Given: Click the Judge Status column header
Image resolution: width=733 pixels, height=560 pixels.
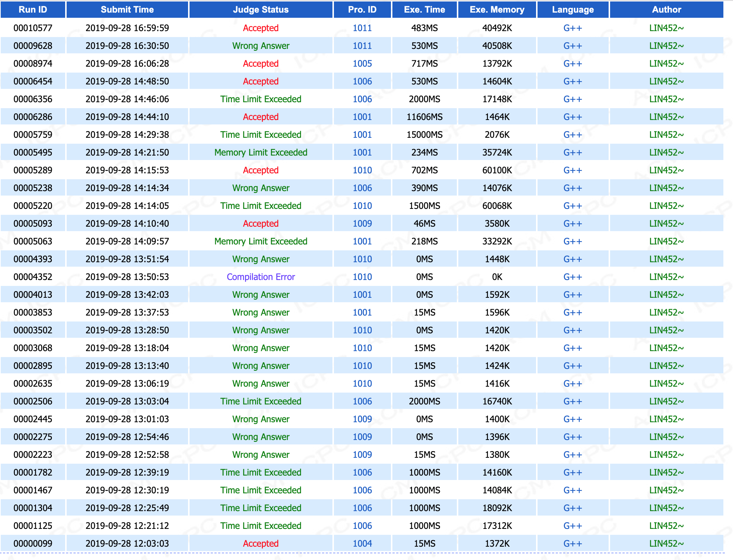Looking at the screenshot, I should [x=261, y=10].
